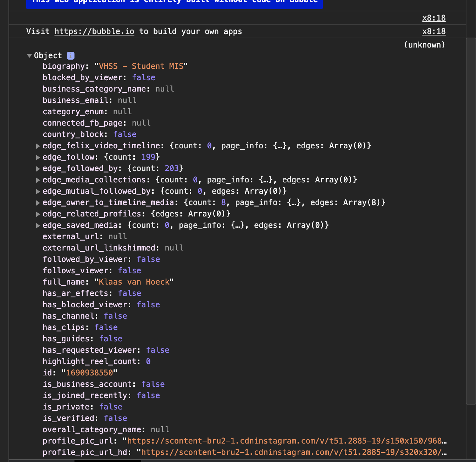Expand the edge_follow entry
The width and height of the screenshot is (476, 462).
pos(38,157)
